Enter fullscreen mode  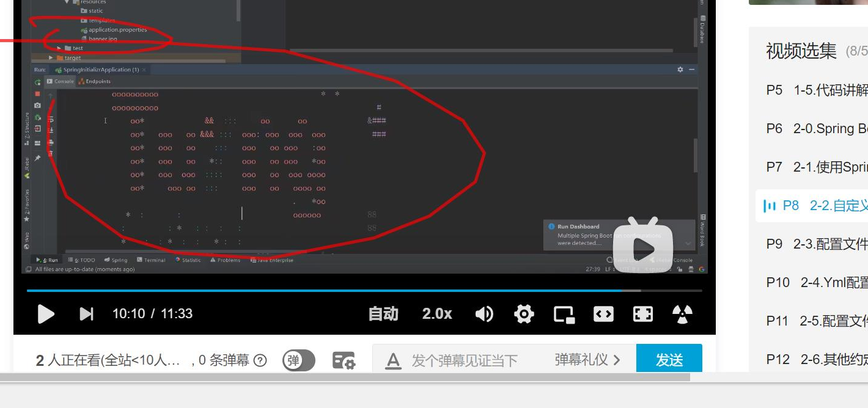pyautogui.click(x=643, y=314)
